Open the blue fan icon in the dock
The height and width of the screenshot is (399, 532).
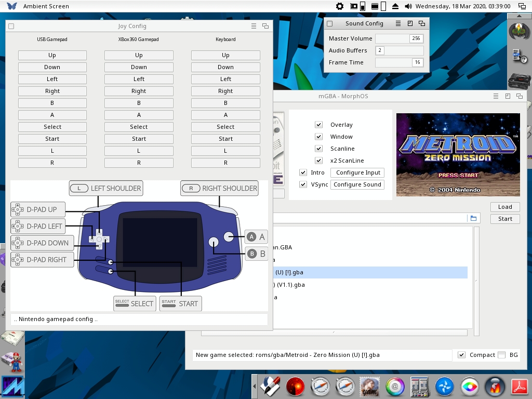(x=445, y=387)
